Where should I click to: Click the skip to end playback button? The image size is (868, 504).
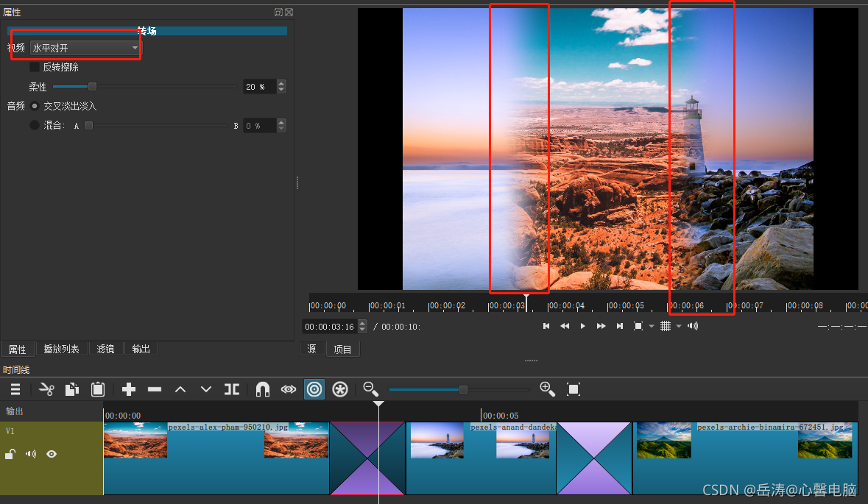(620, 327)
